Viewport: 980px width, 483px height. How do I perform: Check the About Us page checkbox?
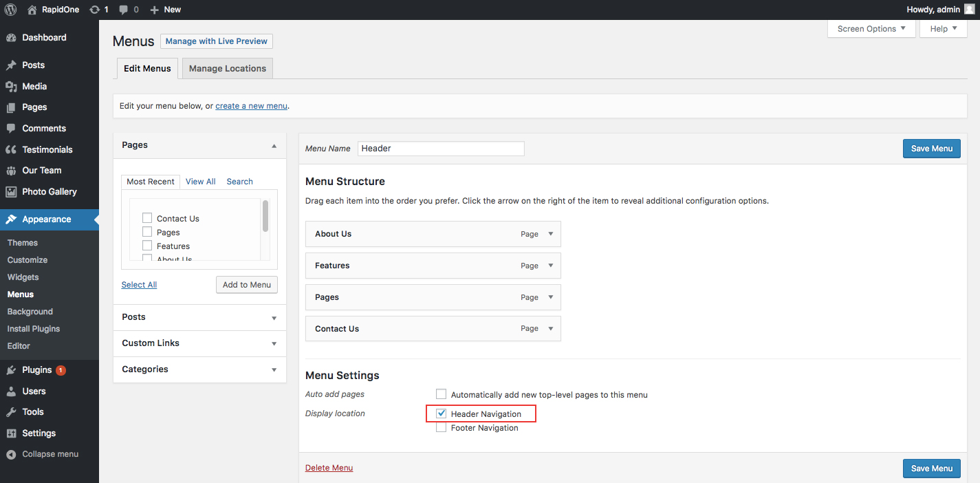pos(147,258)
